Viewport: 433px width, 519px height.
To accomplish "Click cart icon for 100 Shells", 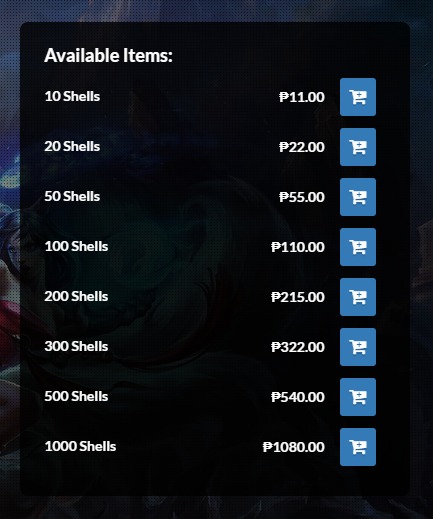I will pos(358,247).
